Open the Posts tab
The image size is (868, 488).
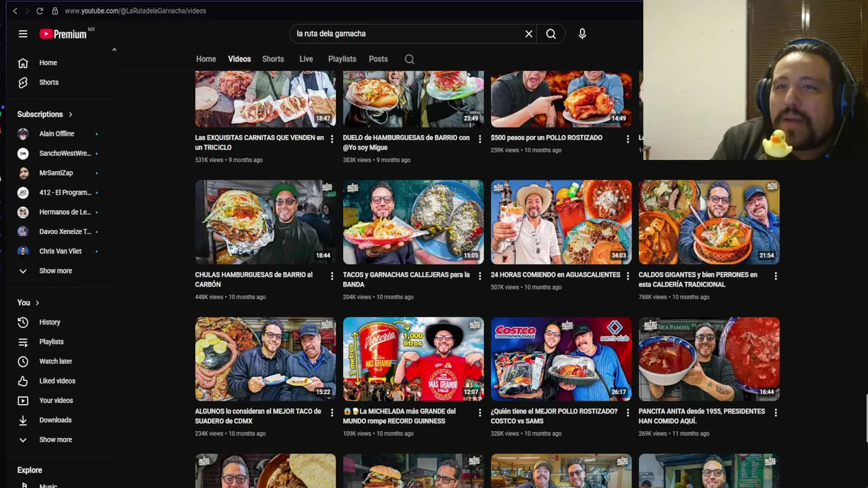coord(378,59)
